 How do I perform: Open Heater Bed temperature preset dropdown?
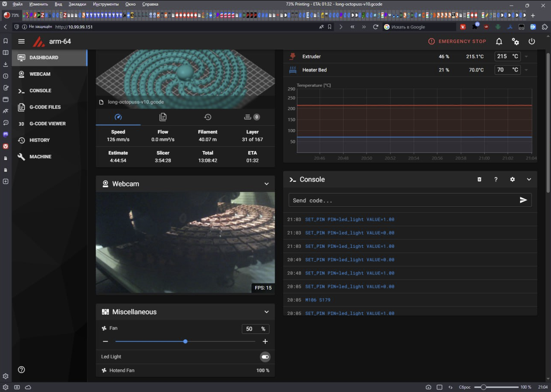(x=526, y=70)
